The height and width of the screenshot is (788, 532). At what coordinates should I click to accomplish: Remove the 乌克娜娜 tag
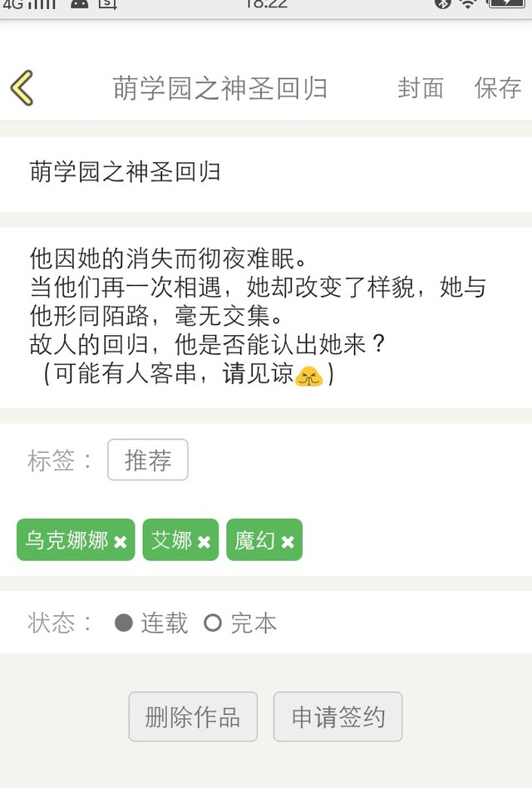coord(121,542)
